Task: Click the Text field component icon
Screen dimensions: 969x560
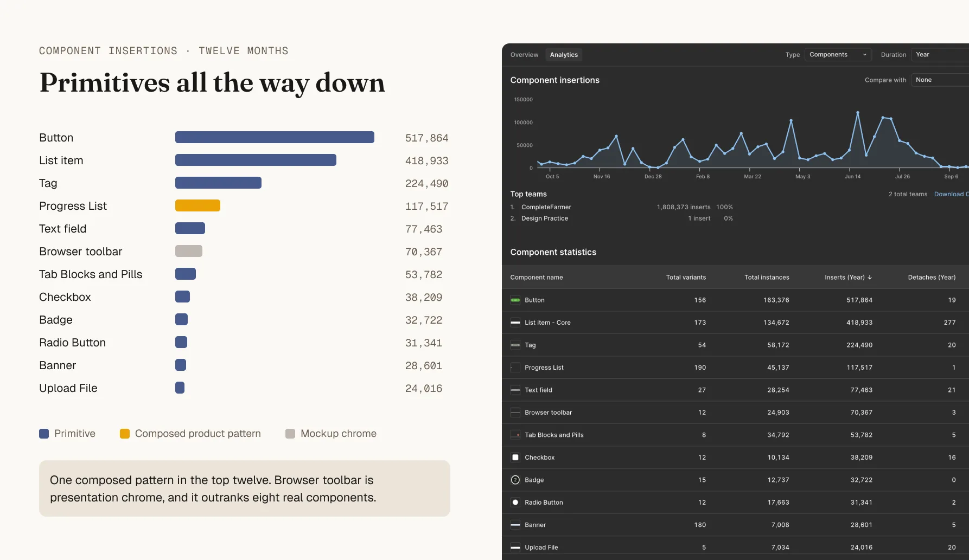Action: 515,390
